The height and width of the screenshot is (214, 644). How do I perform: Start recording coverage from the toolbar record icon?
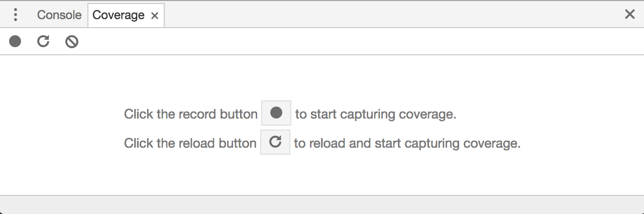[x=15, y=41]
